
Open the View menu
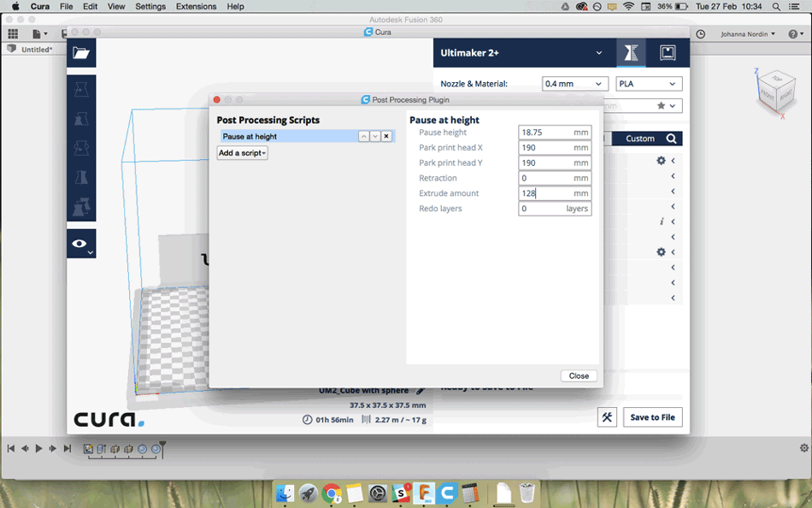tap(116, 6)
